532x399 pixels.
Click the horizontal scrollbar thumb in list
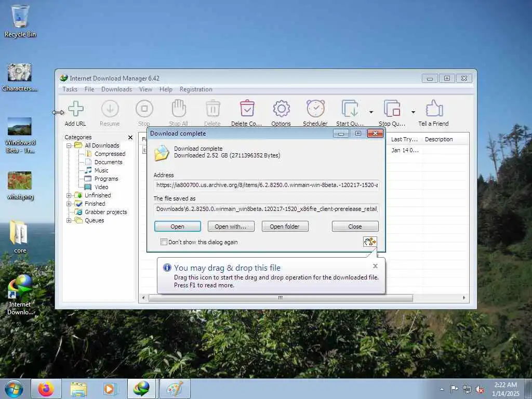281,298
